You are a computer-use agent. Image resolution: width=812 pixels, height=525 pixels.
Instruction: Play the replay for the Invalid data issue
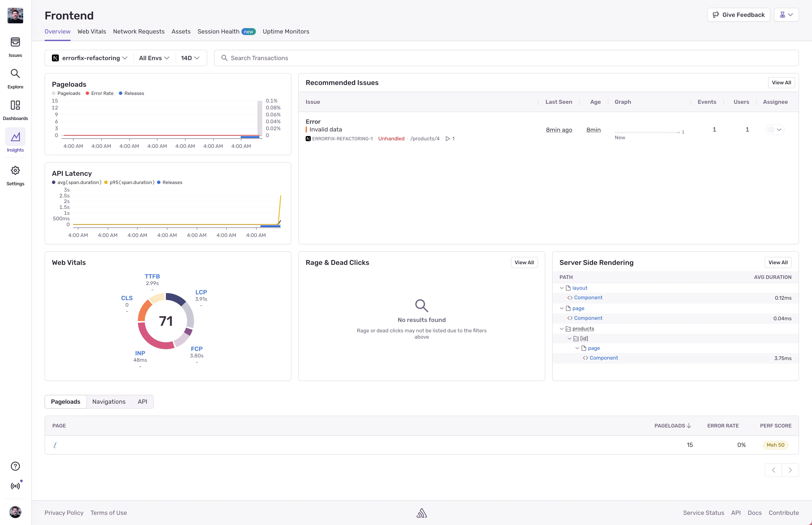tap(448, 138)
